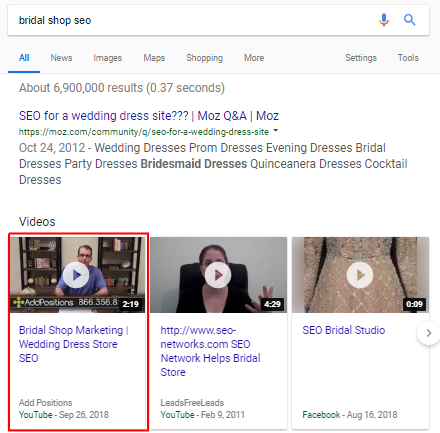Open 'SEO Network Helps Bridal Store' video link
This screenshot has width=440, height=433.
(210, 351)
